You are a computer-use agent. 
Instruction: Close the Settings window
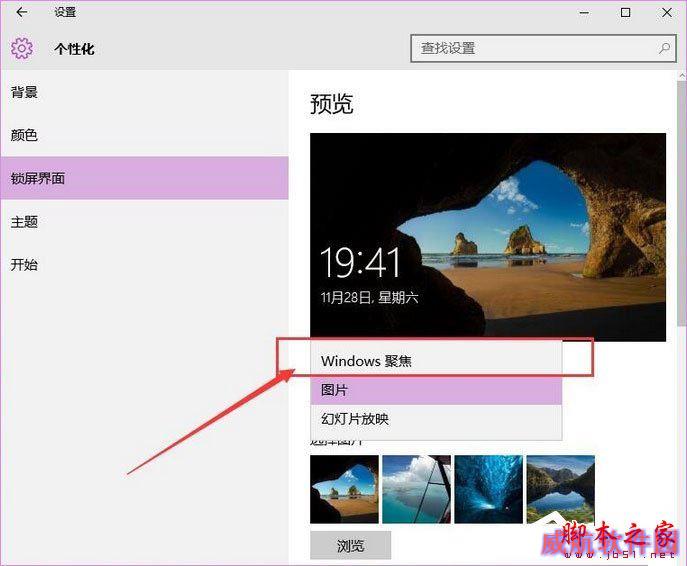tap(667, 13)
